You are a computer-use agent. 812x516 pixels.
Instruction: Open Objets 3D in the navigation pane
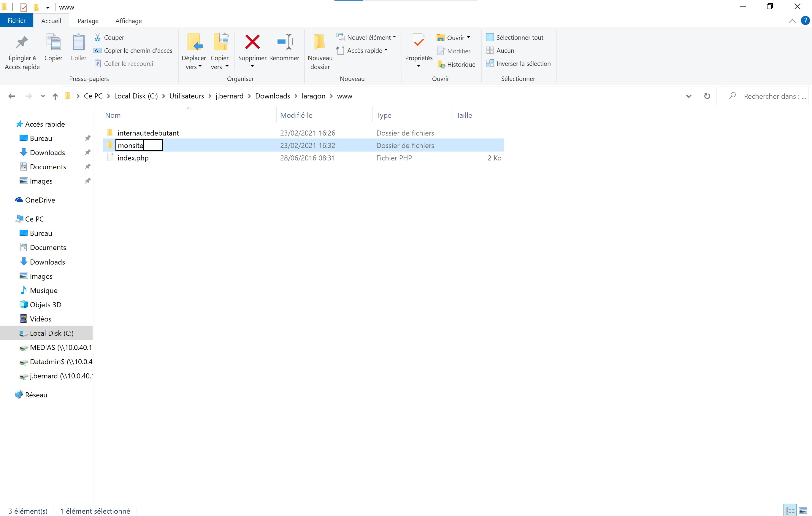[x=45, y=305]
